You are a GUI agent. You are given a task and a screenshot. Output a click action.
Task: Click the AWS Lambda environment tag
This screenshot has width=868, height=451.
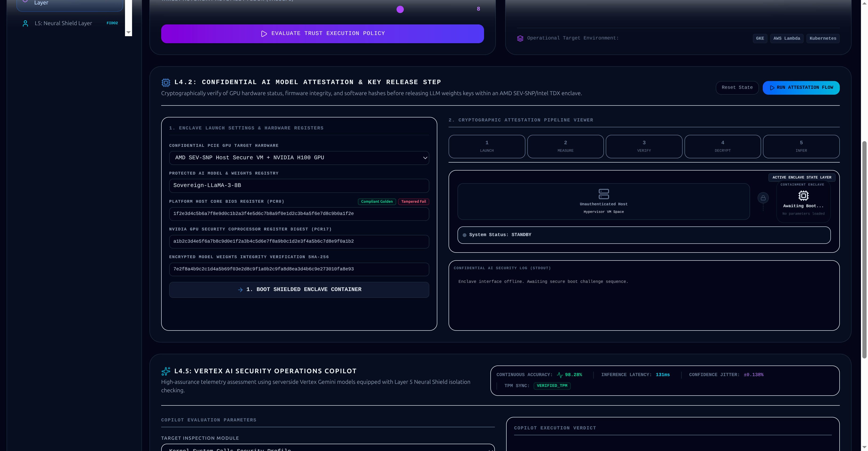[x=786, y=38]
